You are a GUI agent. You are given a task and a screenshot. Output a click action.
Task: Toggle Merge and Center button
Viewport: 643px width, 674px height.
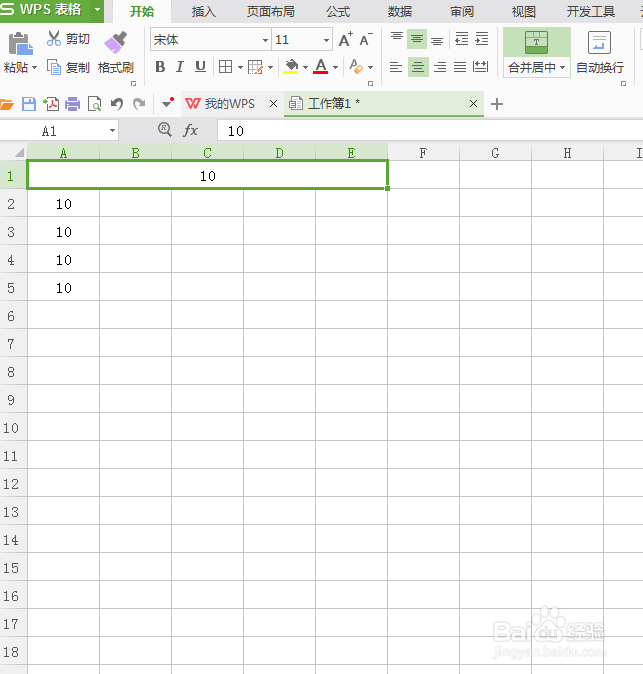[536, 52]
